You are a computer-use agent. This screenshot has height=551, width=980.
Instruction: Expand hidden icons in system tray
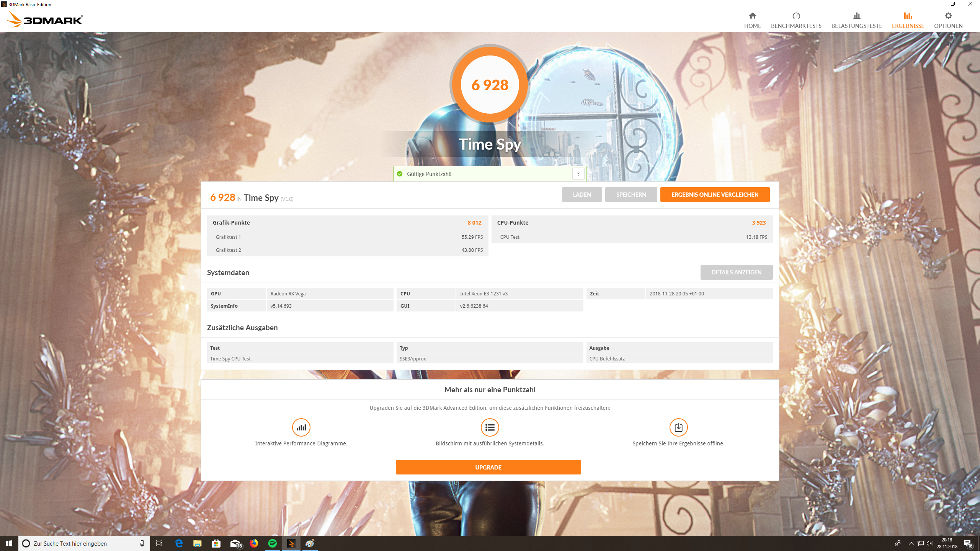(x=911, y=544)
